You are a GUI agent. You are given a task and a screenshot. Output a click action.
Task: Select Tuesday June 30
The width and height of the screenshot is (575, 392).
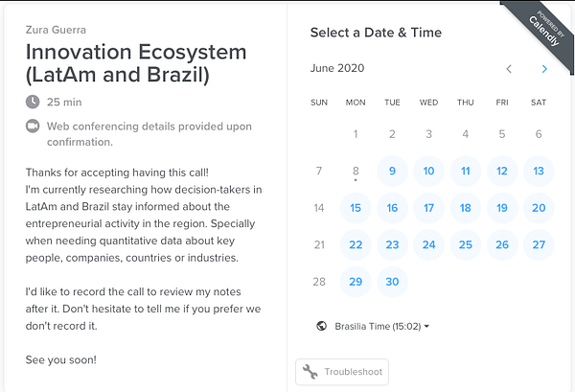pos(392,282)
